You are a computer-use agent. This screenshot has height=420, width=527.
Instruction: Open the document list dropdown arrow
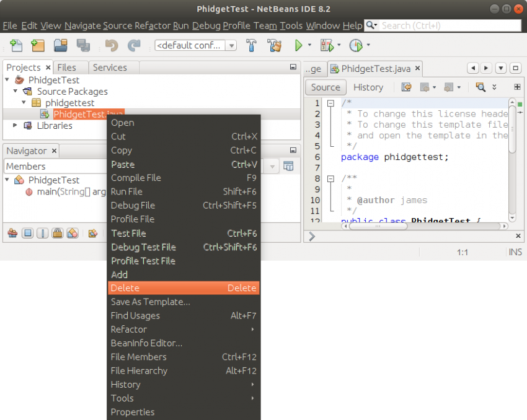[x=501, y=69]
